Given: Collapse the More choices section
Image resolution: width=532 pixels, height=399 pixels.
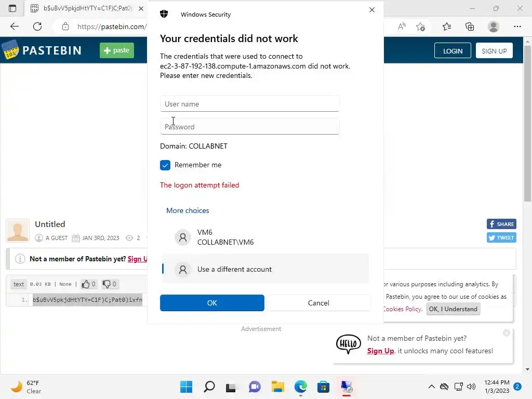Looking at the screenshot, I should click(x=188, y=210).
